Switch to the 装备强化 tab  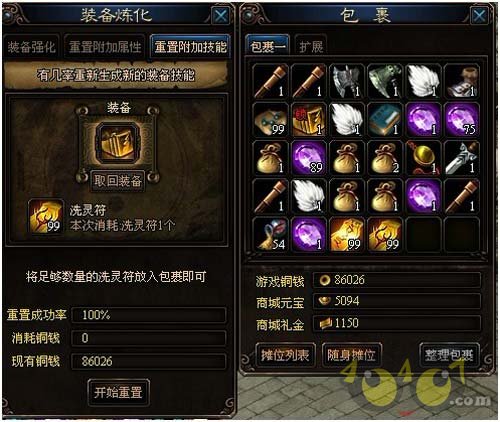pos(31,47)
